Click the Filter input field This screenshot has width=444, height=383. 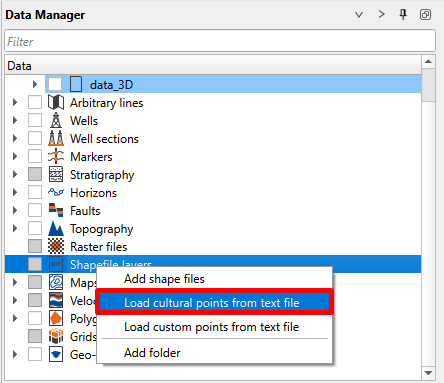(x=220, y=41)
